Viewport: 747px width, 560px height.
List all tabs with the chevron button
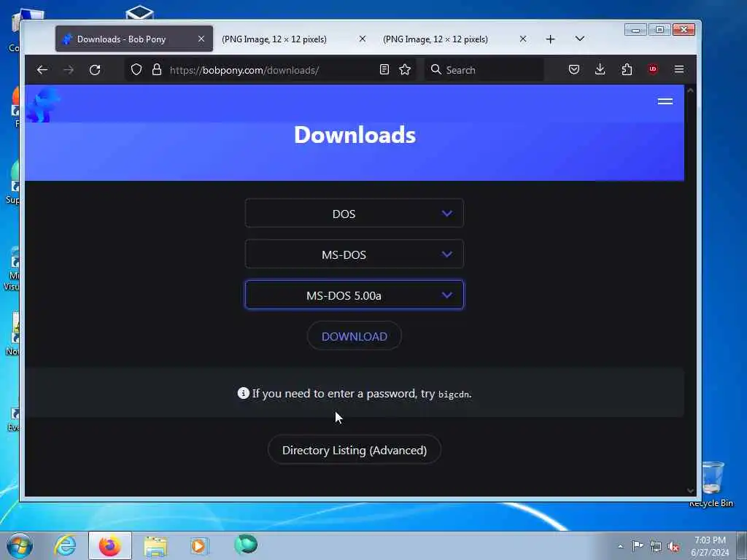pos(580,39)
